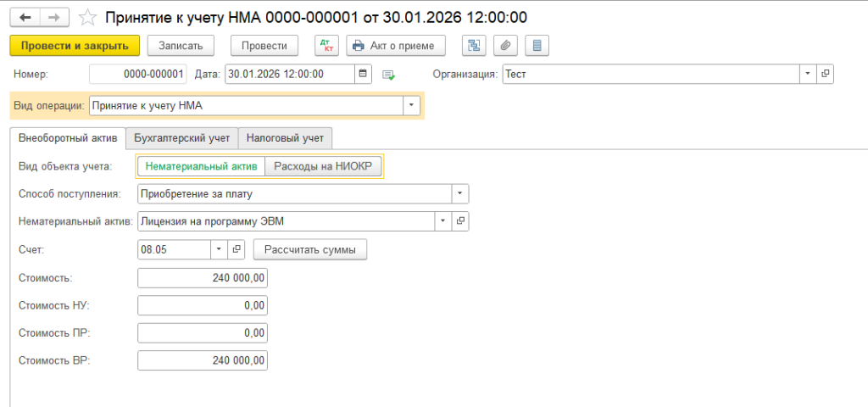The image size is (868, 407).
Task: Click the Вид объекта учета label
Action: click(65, 166)
